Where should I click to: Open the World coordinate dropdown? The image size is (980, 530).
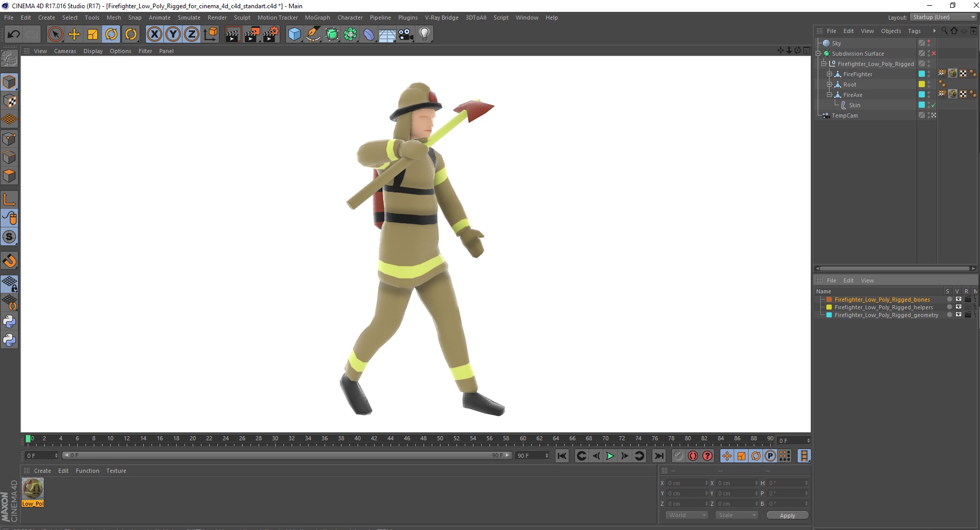(x=687, y=516)
